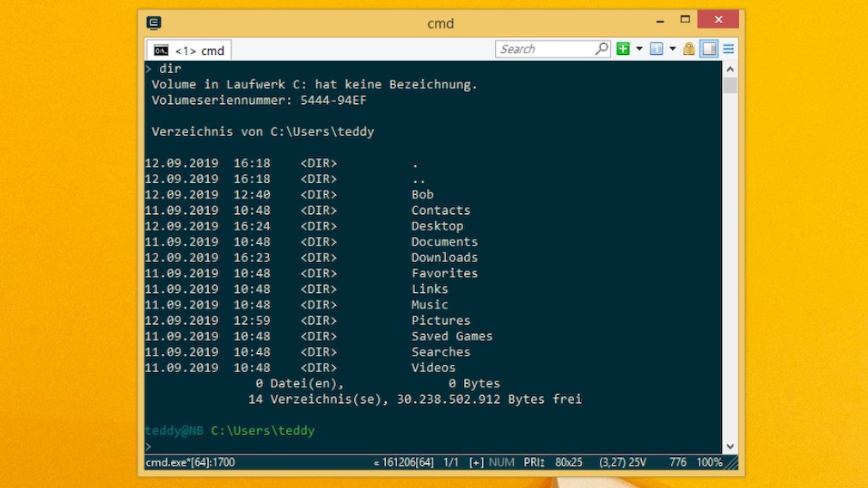868x488 pixels.
Task: Open the PRI priority selector in status bar
Action: pos(534,462)
